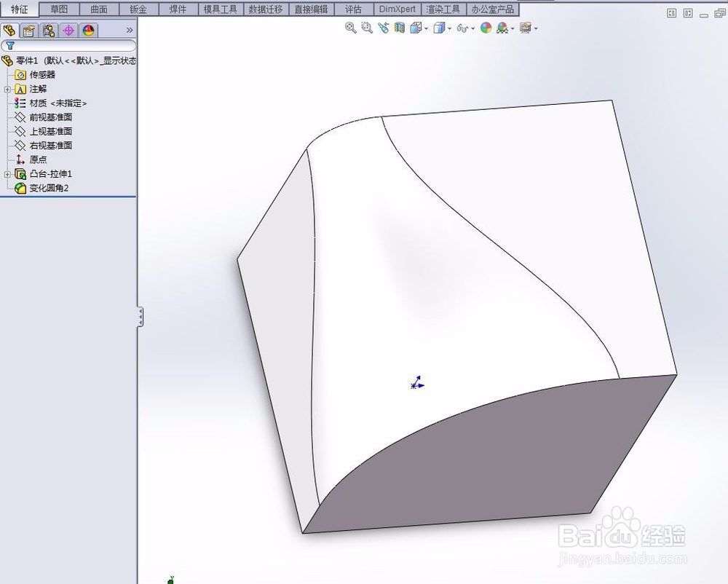728x584 pixels.
Task: Select the 凸台-拉伸1 boss extrude feature
Action: tap(44, 174)
